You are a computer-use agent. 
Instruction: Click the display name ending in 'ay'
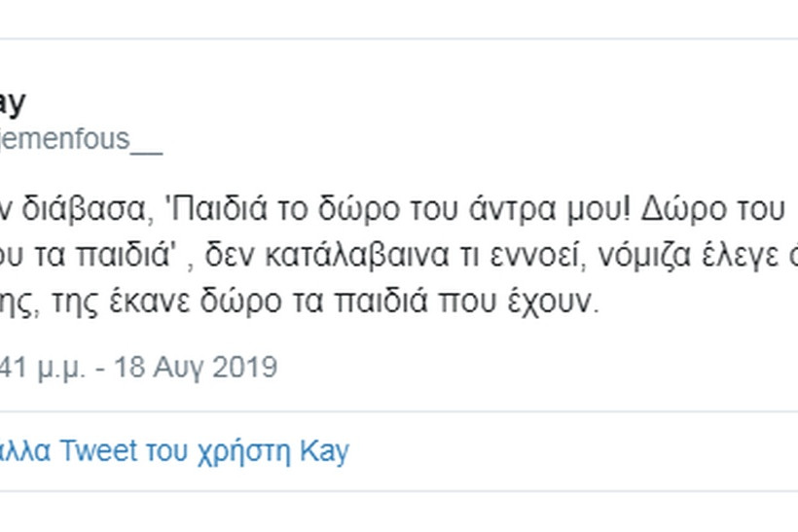point(13,102)
